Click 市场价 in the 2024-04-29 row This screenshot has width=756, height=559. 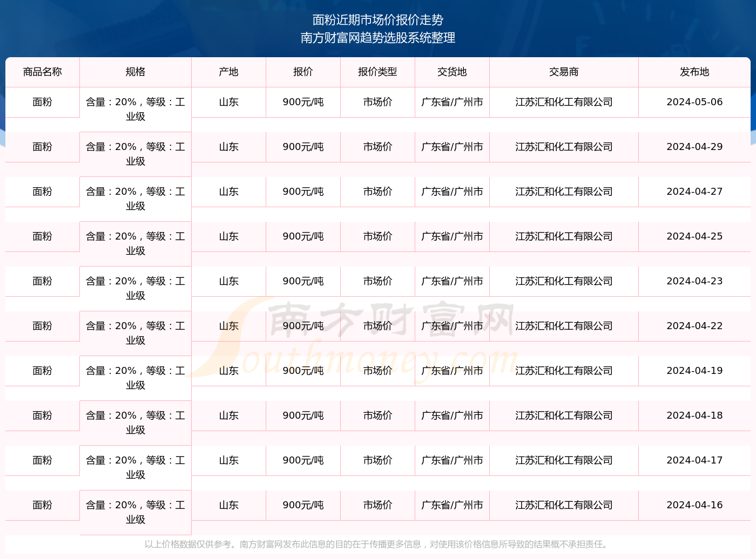pyautogui.click(x=378, y=147)
